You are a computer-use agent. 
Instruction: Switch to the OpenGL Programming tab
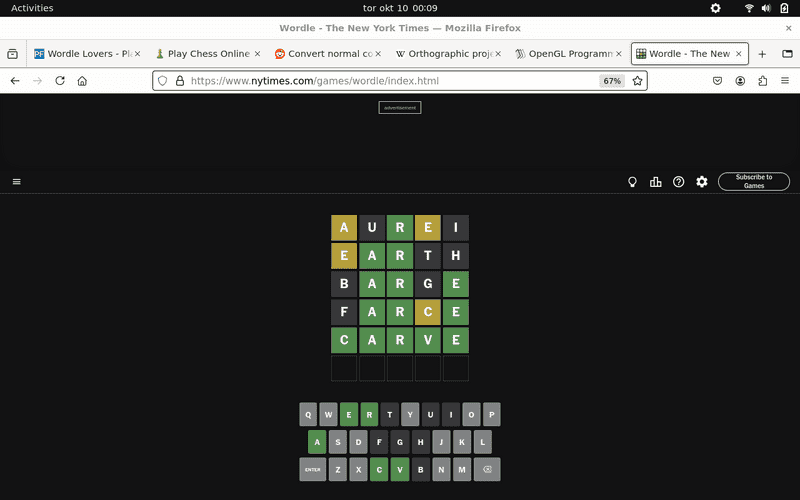(x=569, y=54)
